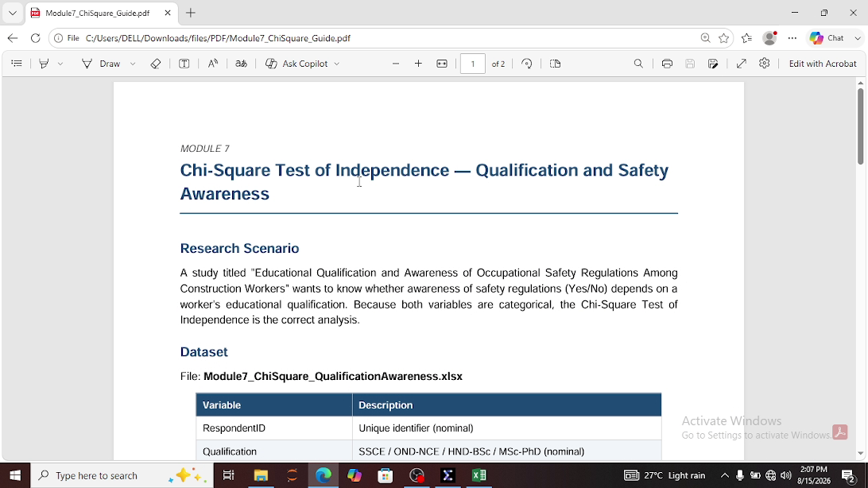This screenshot has width=868, height=488.
Task: Add this page to favorites
Action: pyautogui.click(x=723, y=38)
